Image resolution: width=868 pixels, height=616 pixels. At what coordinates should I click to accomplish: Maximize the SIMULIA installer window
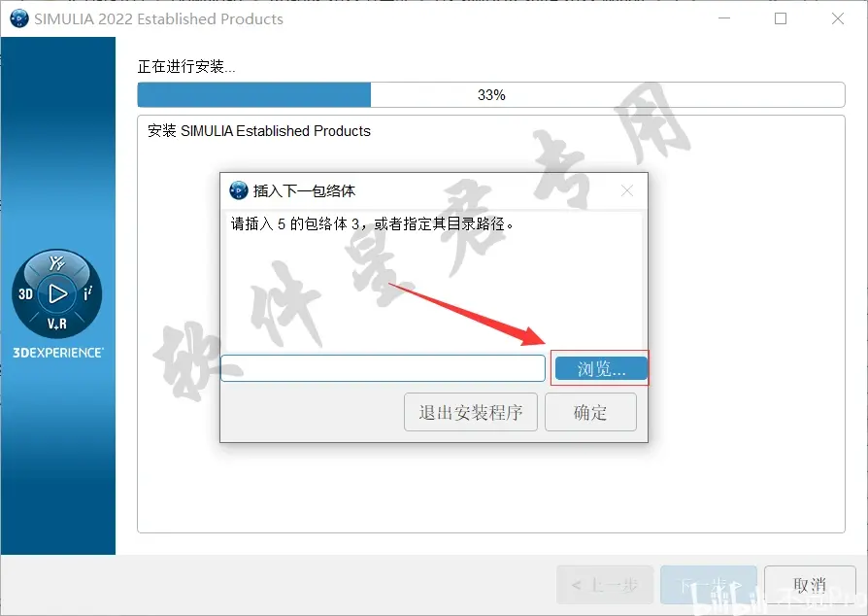[781, 18]
